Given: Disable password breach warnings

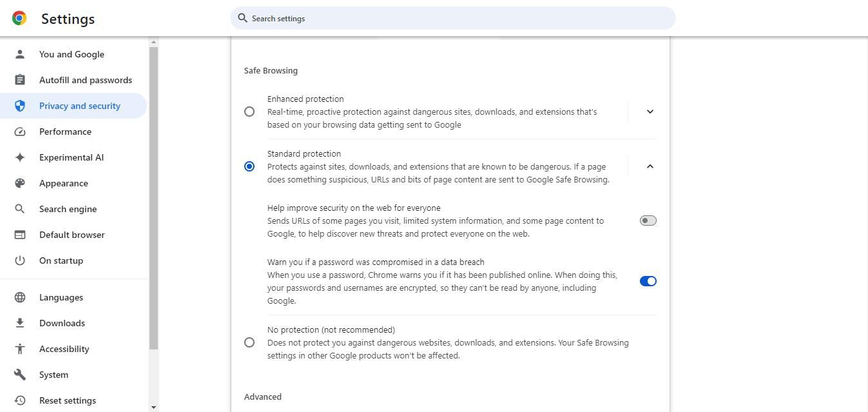Looking at the screenshot, I should (x=648, y=281).
